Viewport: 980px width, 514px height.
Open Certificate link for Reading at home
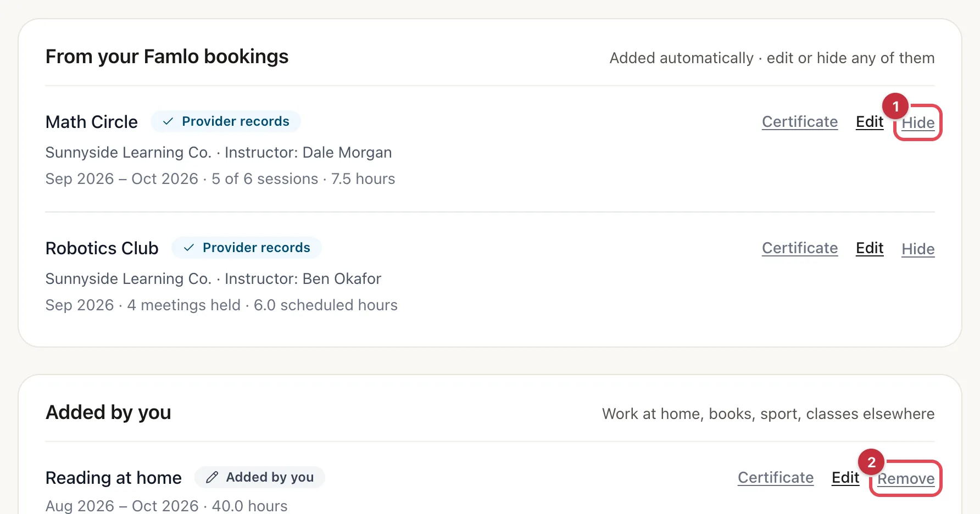coord(776,478)
